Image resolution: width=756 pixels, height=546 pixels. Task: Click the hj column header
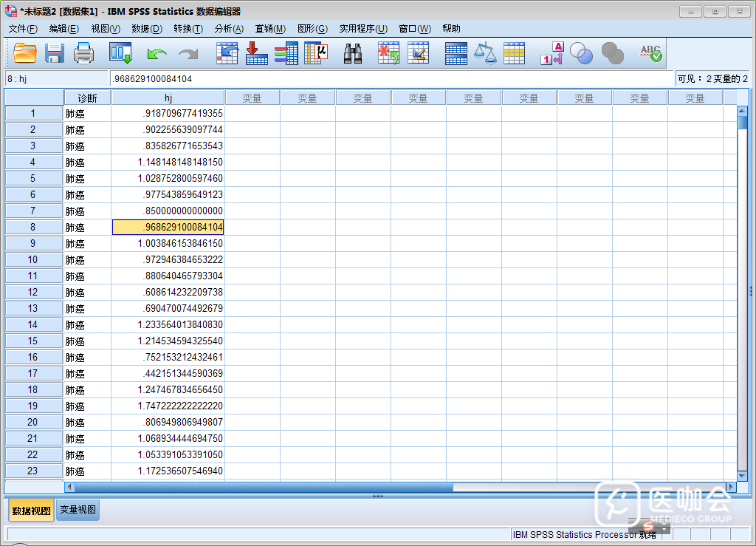coord(168,98)
